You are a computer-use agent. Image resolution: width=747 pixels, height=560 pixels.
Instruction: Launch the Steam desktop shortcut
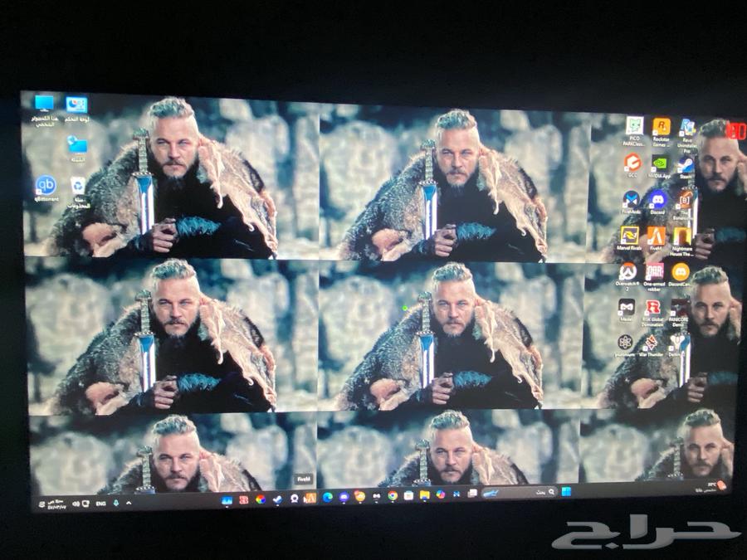686,164
